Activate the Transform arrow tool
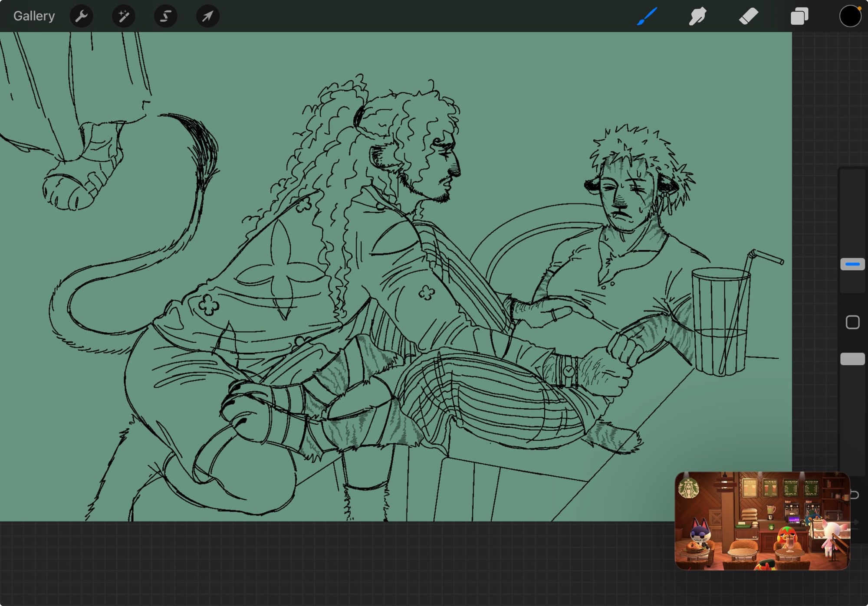The height and width of the screenshot is (606, 868). click(207, 16)
